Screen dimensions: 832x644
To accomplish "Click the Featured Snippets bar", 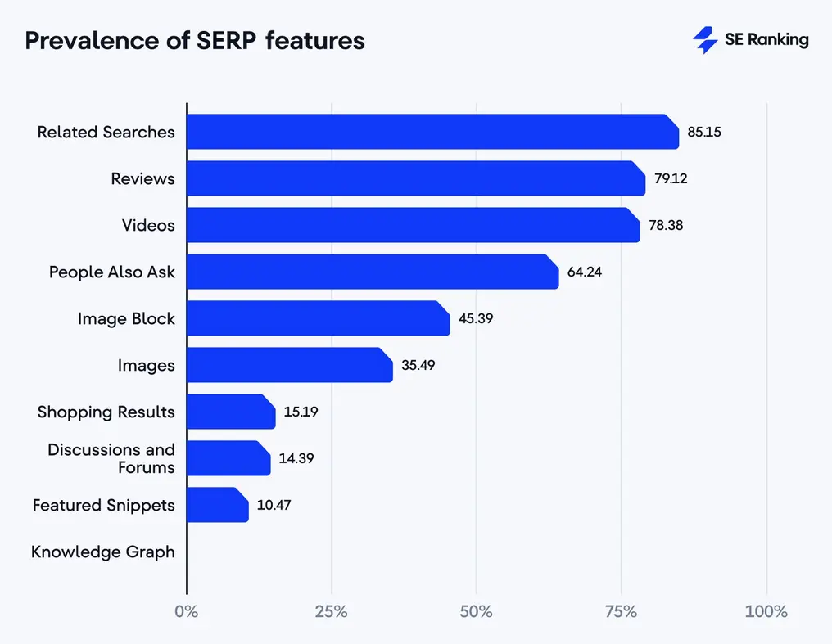I will (x=217, y=505).
